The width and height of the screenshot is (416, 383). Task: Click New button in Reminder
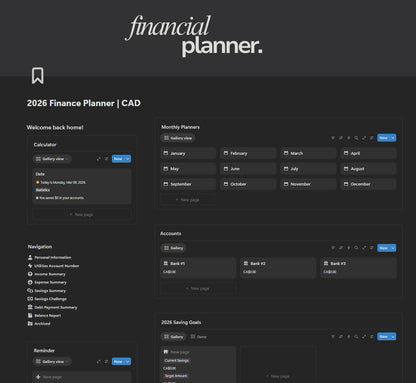coord(118,361)
